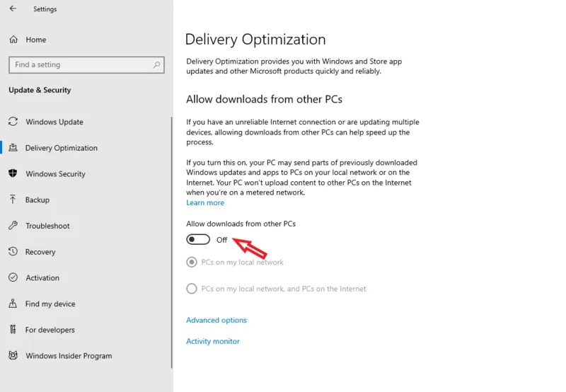The image size is (566, 392).
Task: Go to Windows Update page
Action: coord(54,122)
